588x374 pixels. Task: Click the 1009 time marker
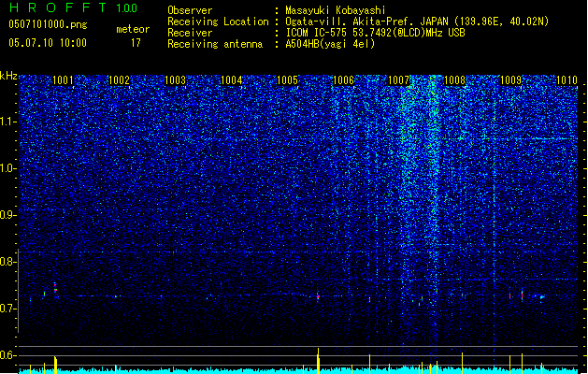(511, 80)
